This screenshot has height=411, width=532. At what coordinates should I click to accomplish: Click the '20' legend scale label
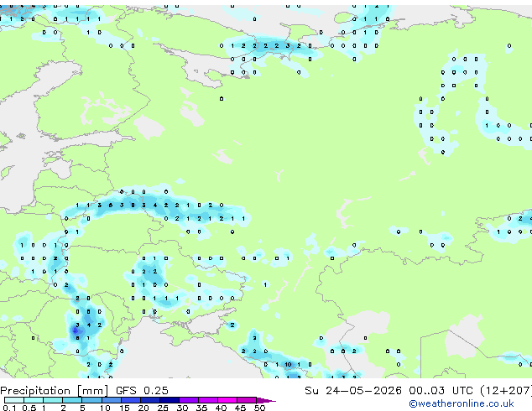pos(143,408)
